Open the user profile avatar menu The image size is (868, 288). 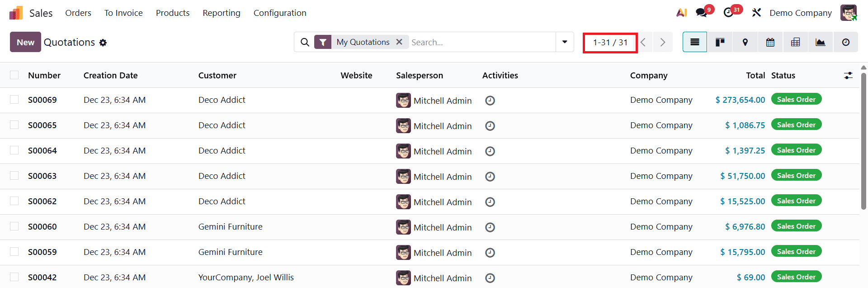[x=849, y=13]
